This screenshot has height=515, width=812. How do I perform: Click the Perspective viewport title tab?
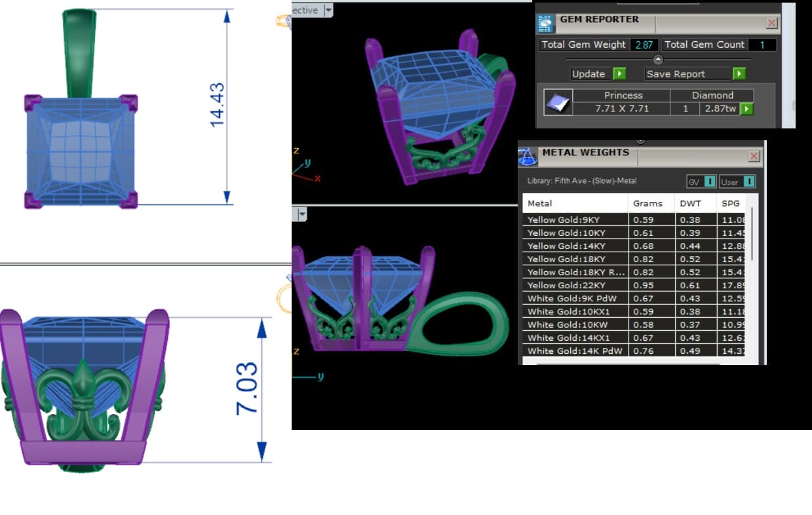click(x=305, y=10)
